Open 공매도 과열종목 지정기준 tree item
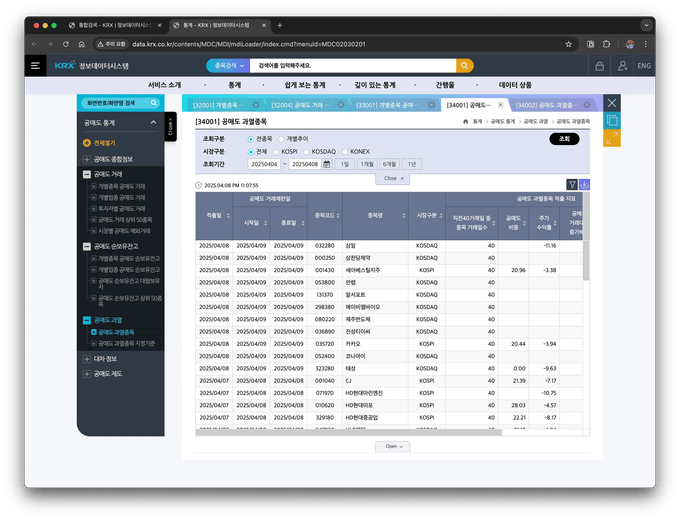The width and height of the screenshot is (680, 520). tap(126, 343)
